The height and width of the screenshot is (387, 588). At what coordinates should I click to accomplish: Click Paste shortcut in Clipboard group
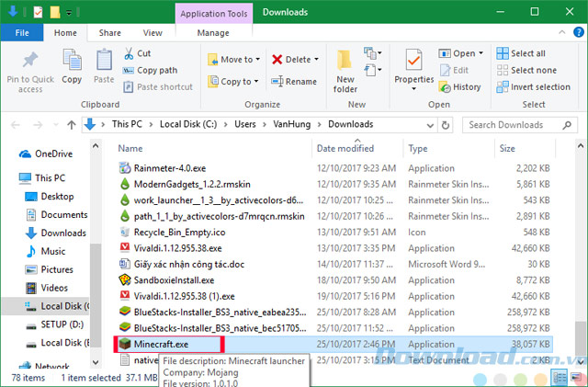click(158, 87)
